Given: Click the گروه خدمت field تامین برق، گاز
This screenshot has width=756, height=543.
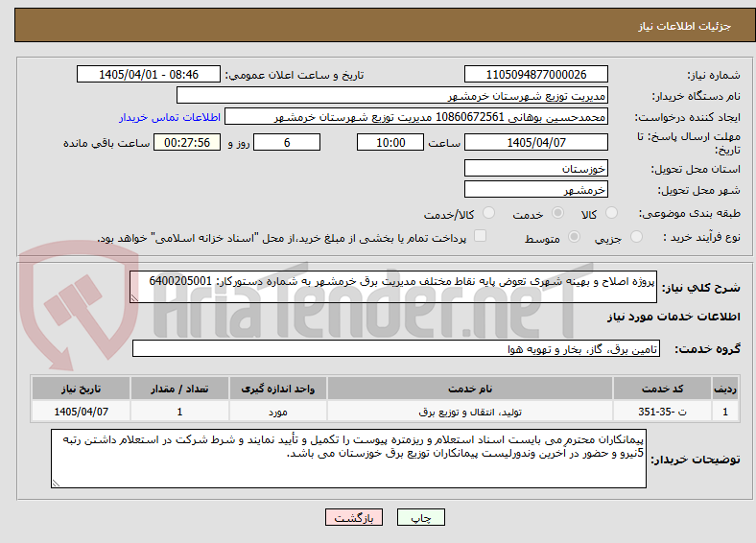Looking at the screenshot, I should (x=396, y=348).
